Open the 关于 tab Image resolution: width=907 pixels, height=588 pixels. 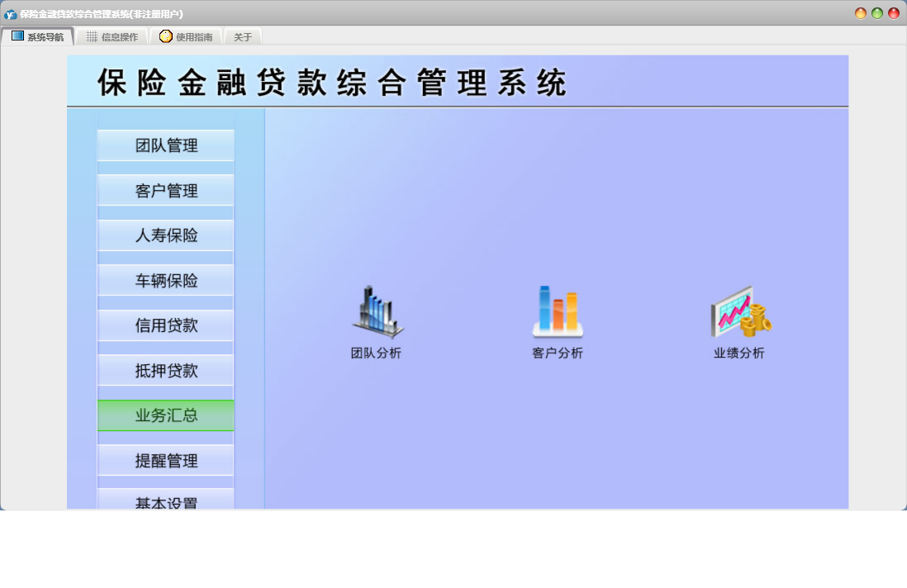243,36
